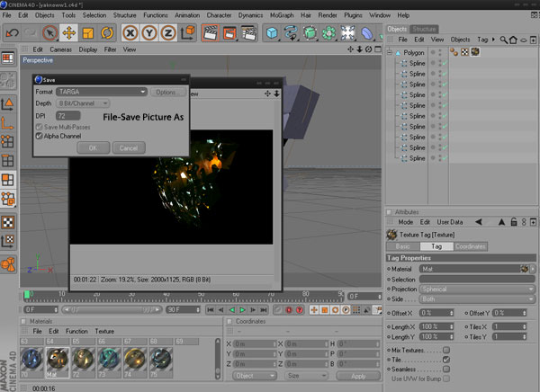The width and height of the screenshot is (540, 392).
Task: Activate the Scale tool
Action: [x=88, y=33]
